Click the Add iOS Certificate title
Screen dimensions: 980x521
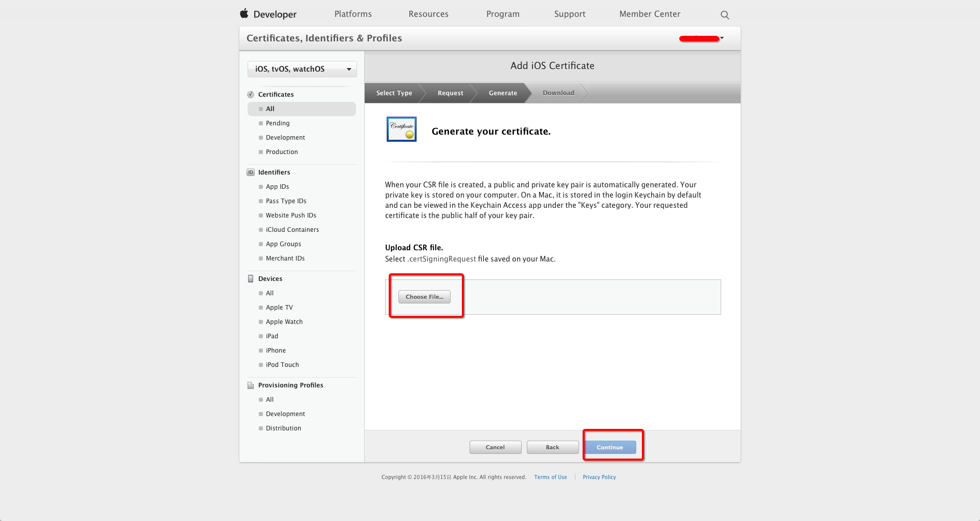pos(552,66)
